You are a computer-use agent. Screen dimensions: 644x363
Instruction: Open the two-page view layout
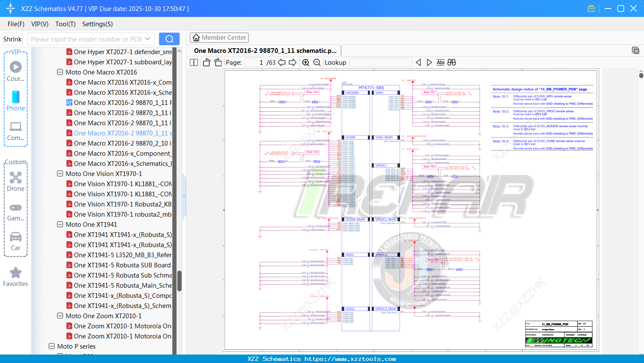(x=193, y=62)
